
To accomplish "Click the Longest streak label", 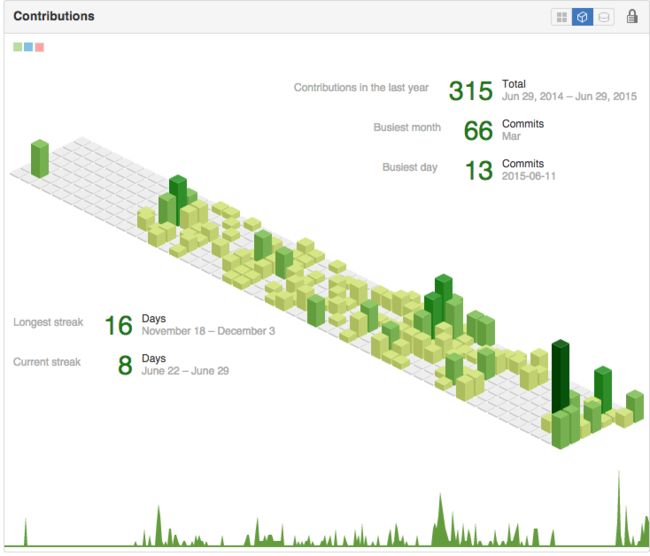I will click(x=48, y=322).
